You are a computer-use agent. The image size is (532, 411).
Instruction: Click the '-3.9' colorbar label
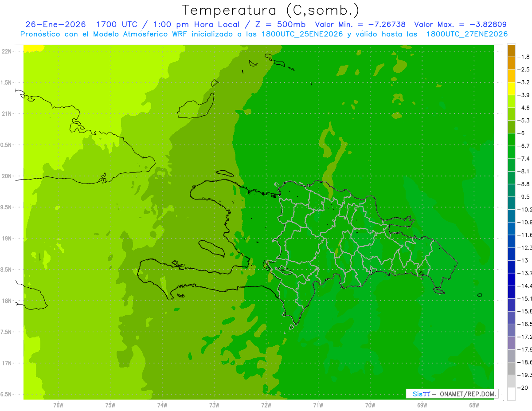524,95
